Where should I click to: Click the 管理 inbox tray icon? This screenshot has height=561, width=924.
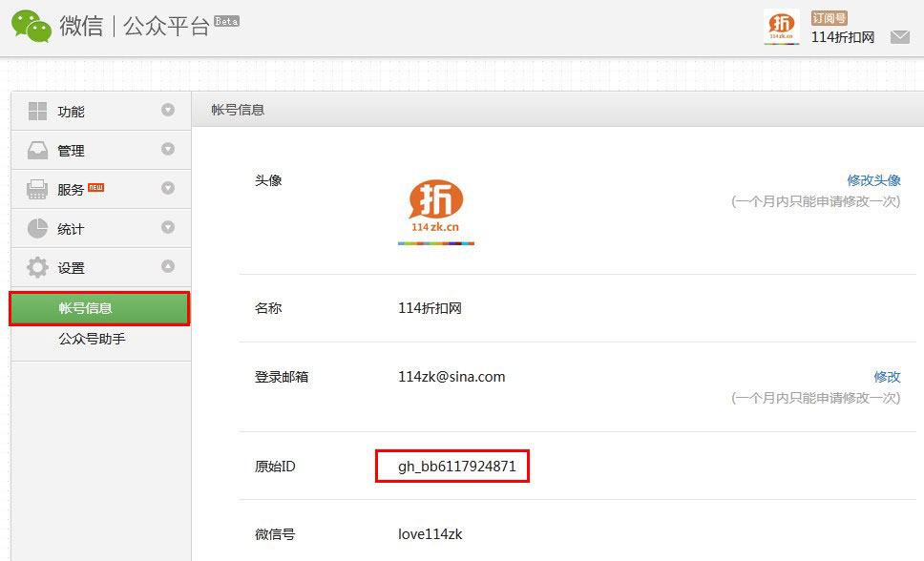[38, 151]
